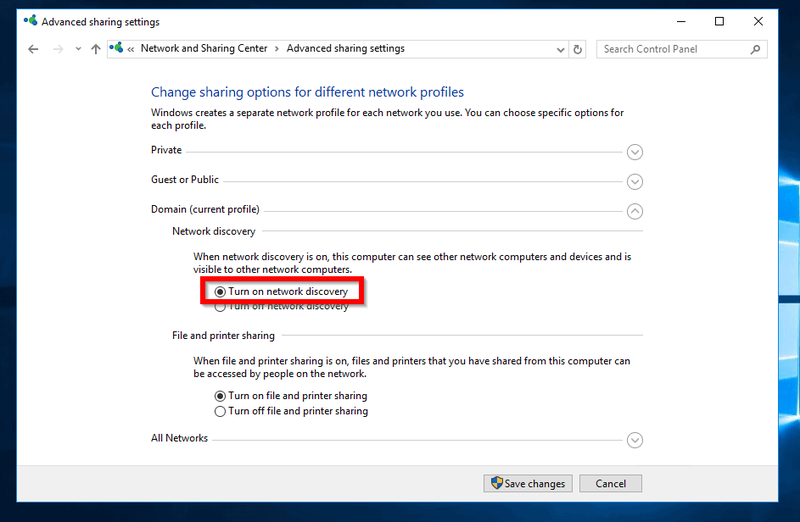
Task: Click the File and printer sharing heading
Action: coord(223,335)
